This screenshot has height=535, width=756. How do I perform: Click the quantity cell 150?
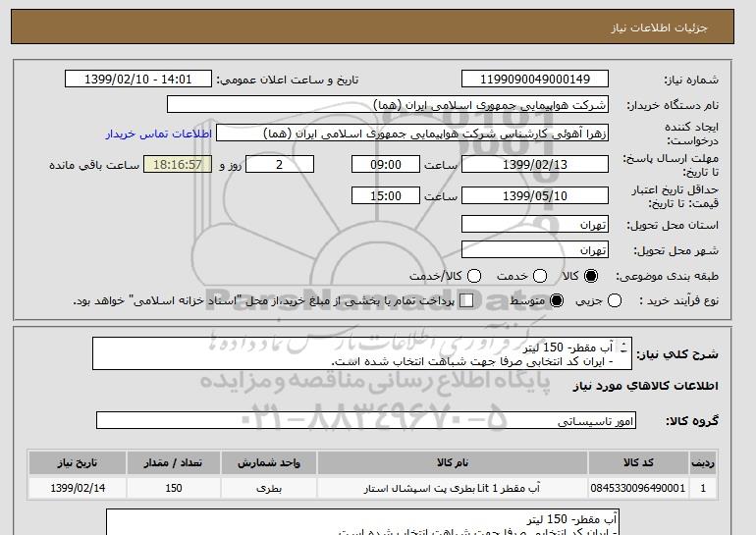coord(174,488)
